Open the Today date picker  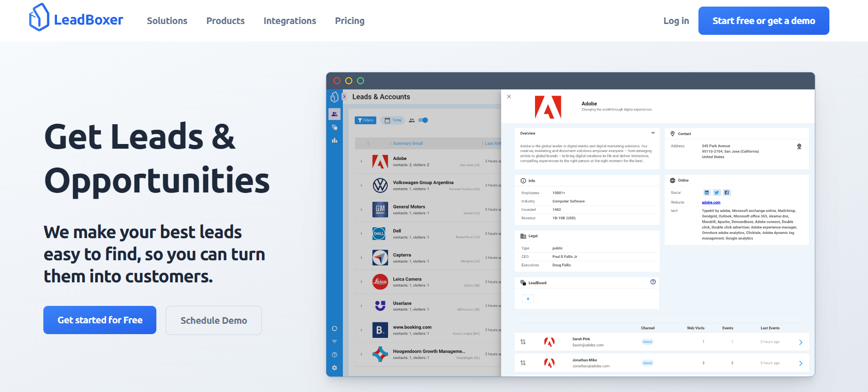pyautogui.click(x=393, y=120)
